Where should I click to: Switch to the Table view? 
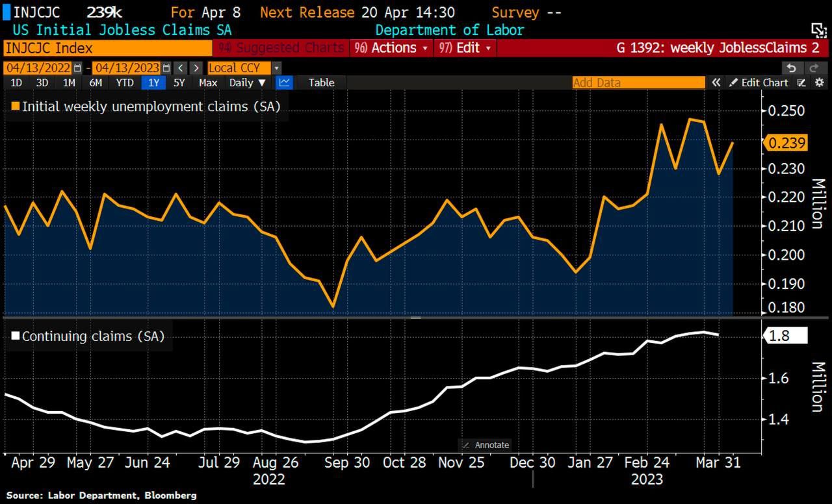pos(321,82)
